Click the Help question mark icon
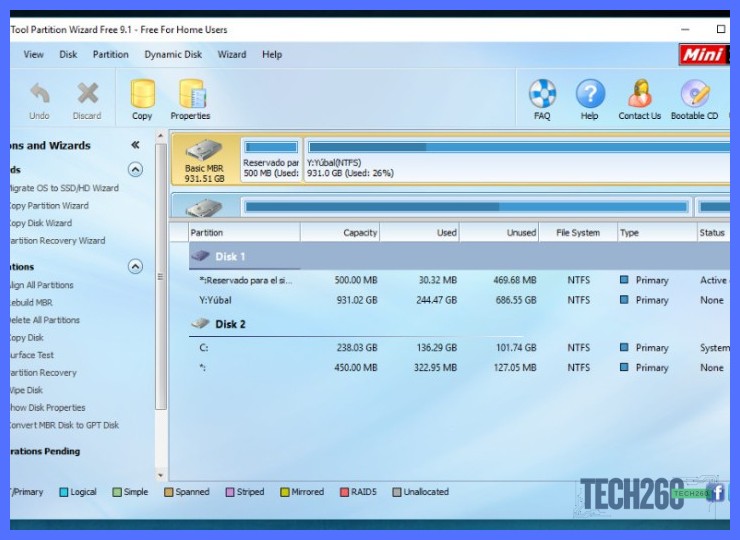This screenshot has width=740, height=540. tap(590, 93)
